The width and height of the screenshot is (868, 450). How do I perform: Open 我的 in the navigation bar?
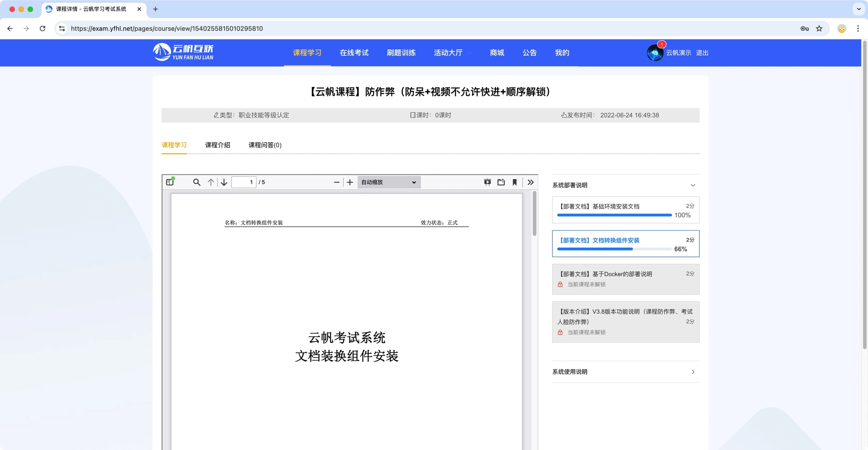click(x=562, y=53)
